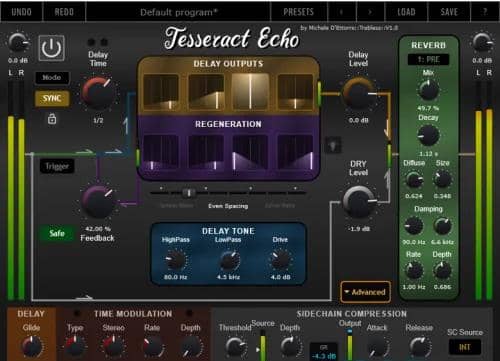Toggle the SYNC button

coord(52,98)
